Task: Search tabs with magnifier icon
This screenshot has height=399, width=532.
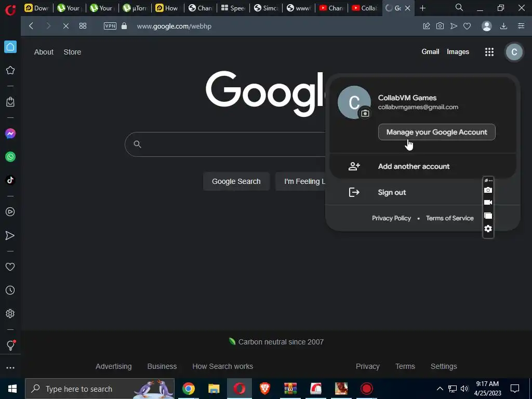Action: pyautogui.click(x=459, y=7)
